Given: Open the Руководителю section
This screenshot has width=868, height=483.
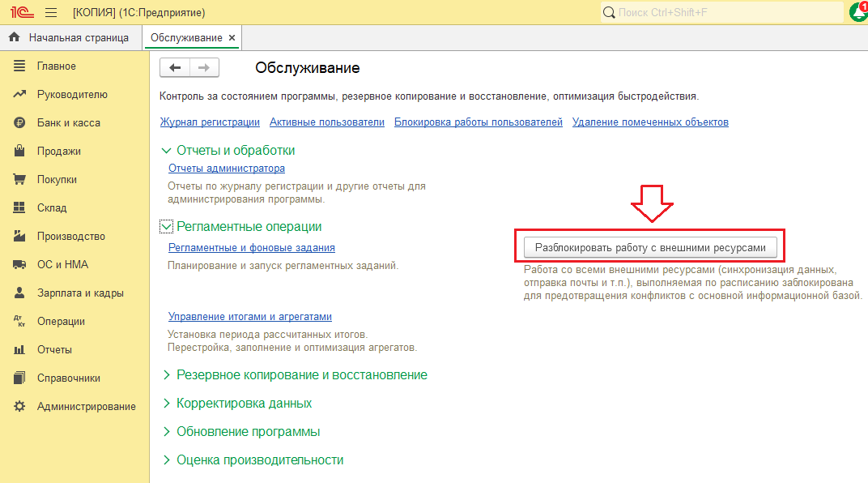Looking at the screenshot, I should (73, 94).
